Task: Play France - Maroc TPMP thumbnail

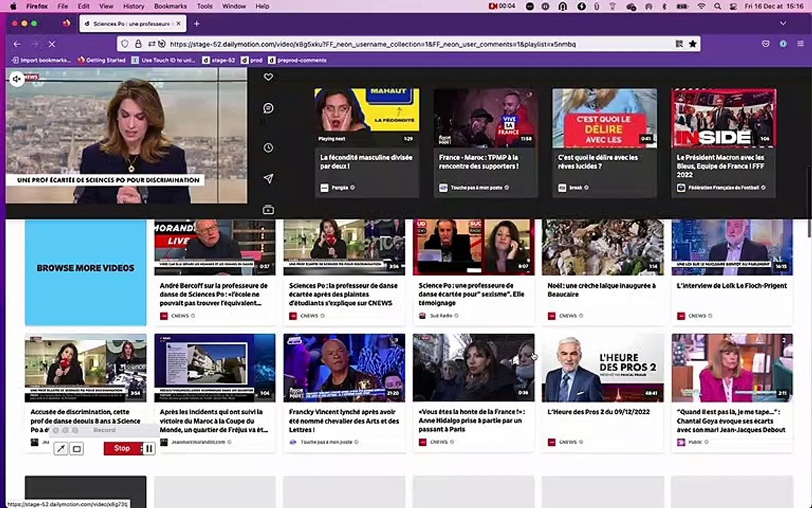Action: (x=485, y=119)
